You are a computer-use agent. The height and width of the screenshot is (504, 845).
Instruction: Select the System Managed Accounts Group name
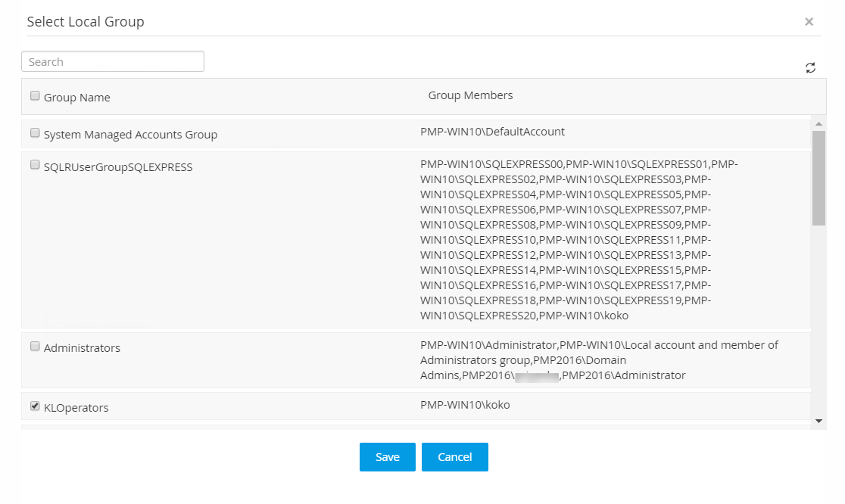coord(130,135)
